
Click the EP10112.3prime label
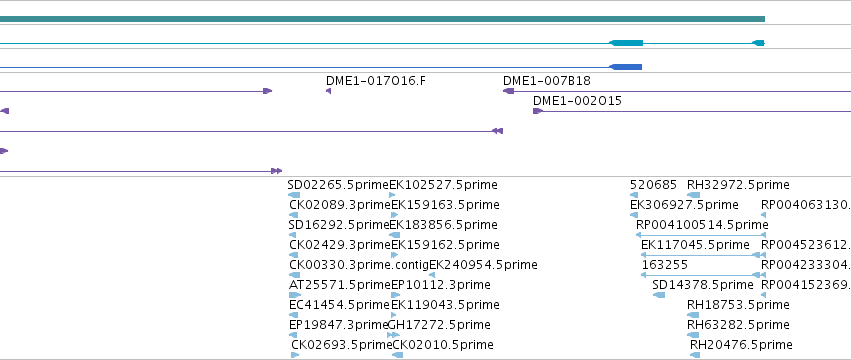pos(441,285)
